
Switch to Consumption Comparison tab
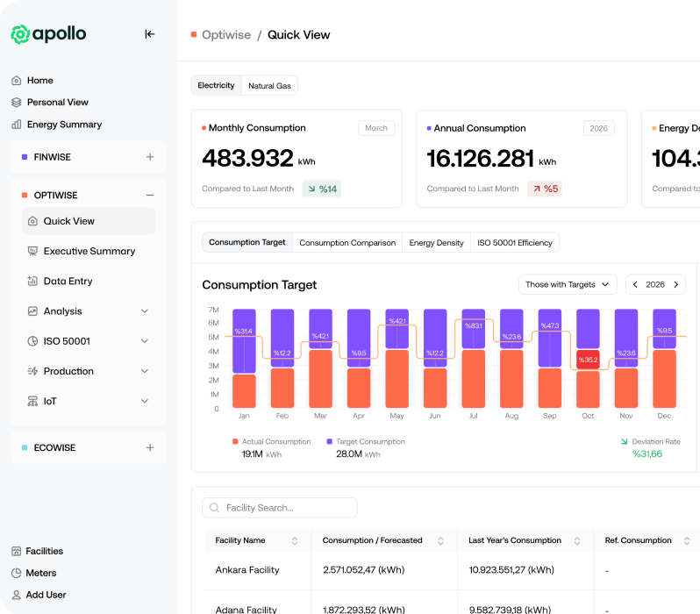347,243
